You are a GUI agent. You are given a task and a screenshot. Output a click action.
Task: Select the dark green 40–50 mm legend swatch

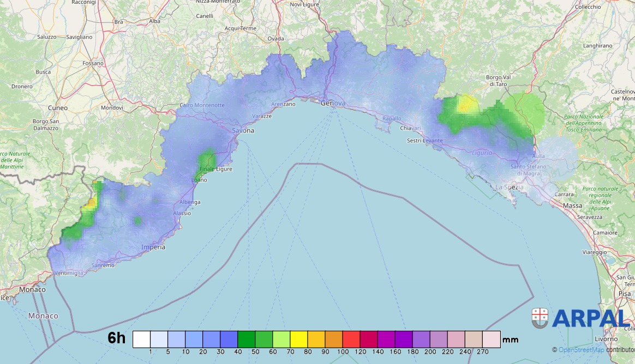click(247, 338)
